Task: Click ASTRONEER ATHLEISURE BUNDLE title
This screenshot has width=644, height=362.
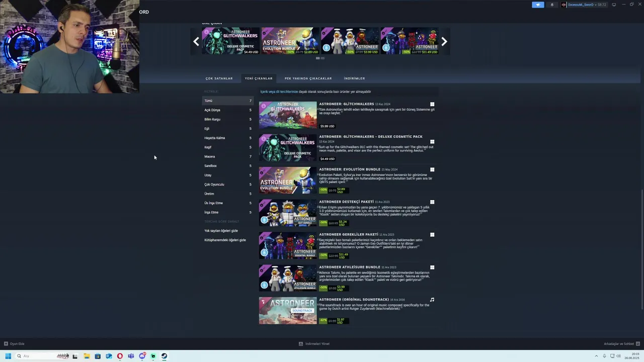Action: [350, 267]
